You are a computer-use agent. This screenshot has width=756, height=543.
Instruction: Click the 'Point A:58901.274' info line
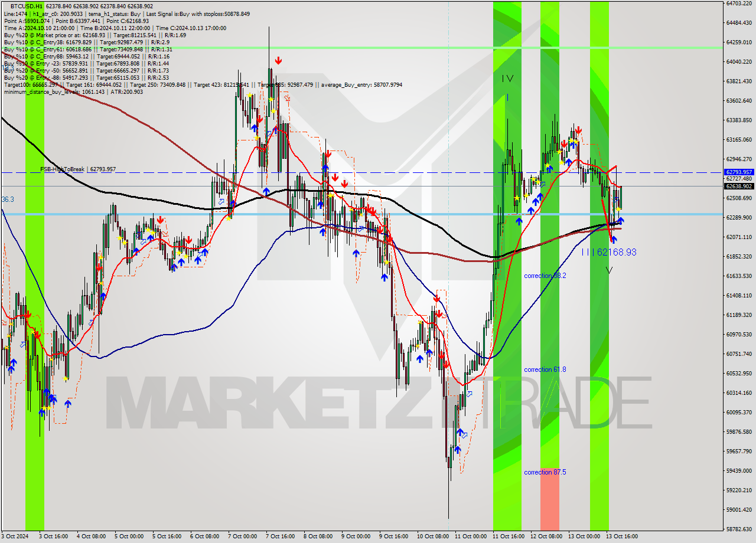click(76, 21)
